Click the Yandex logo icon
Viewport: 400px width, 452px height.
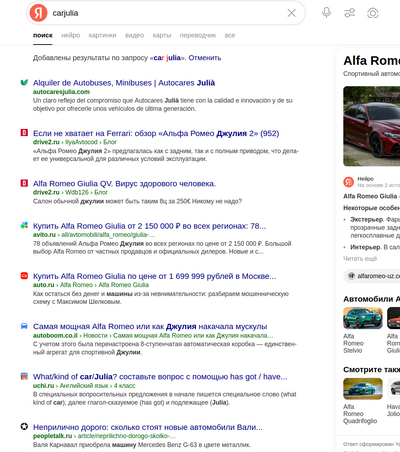pos(38,13)
